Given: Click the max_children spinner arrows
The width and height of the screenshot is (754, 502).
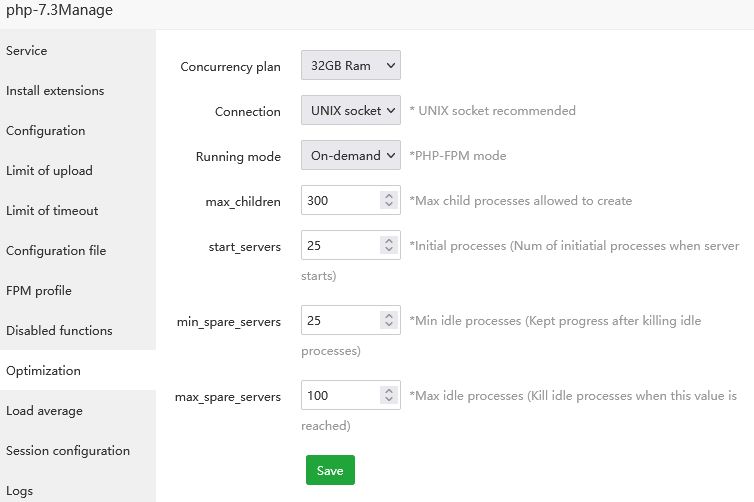Looking at the screenshot, I should [x=389, y=201].
